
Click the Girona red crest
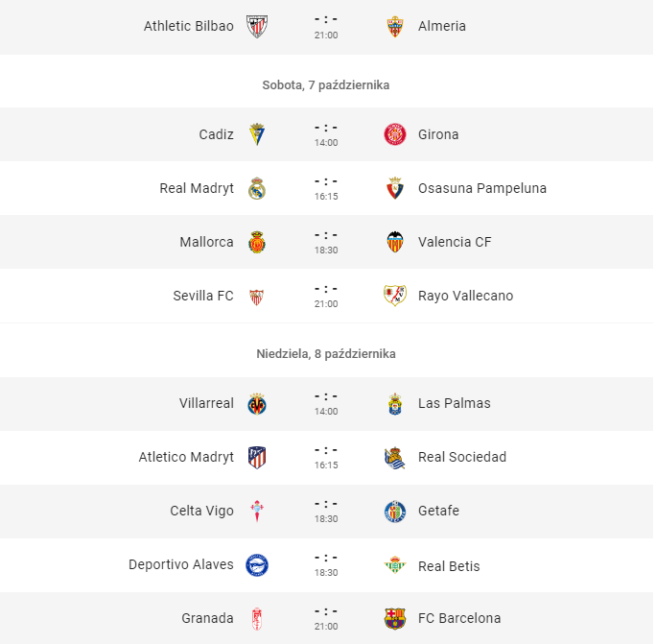tap(395, 134)
